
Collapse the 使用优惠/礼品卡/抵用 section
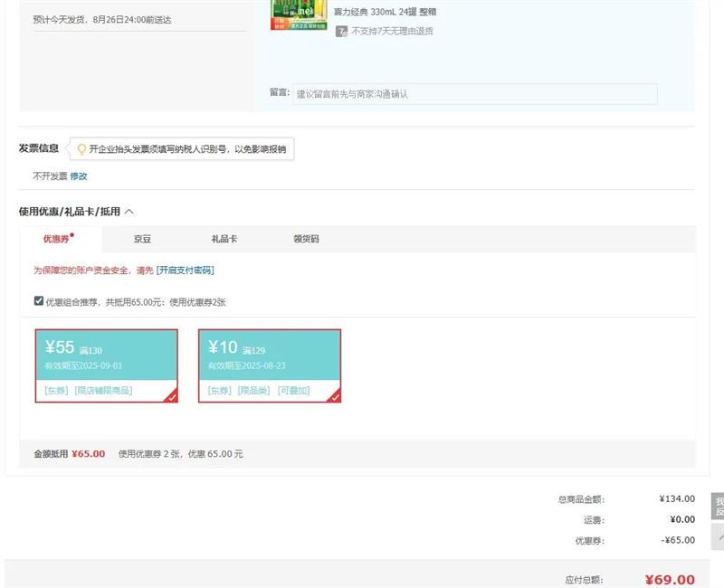[x=129, y=212]
